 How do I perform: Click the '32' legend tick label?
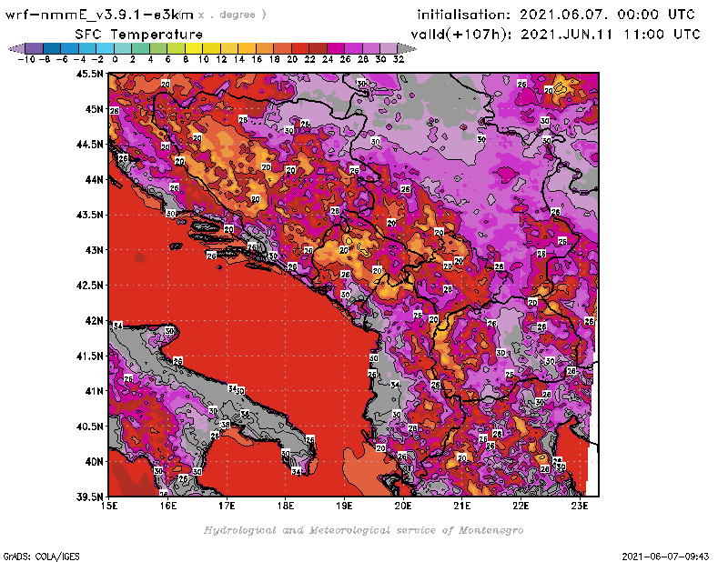[x=399, y=59]
